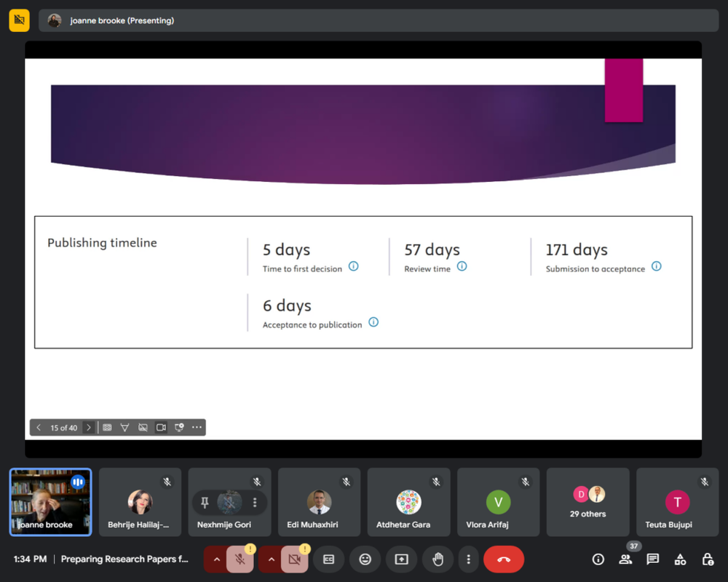Send a reaction with emoji button
728x582 pixels.
click(365, 559)
